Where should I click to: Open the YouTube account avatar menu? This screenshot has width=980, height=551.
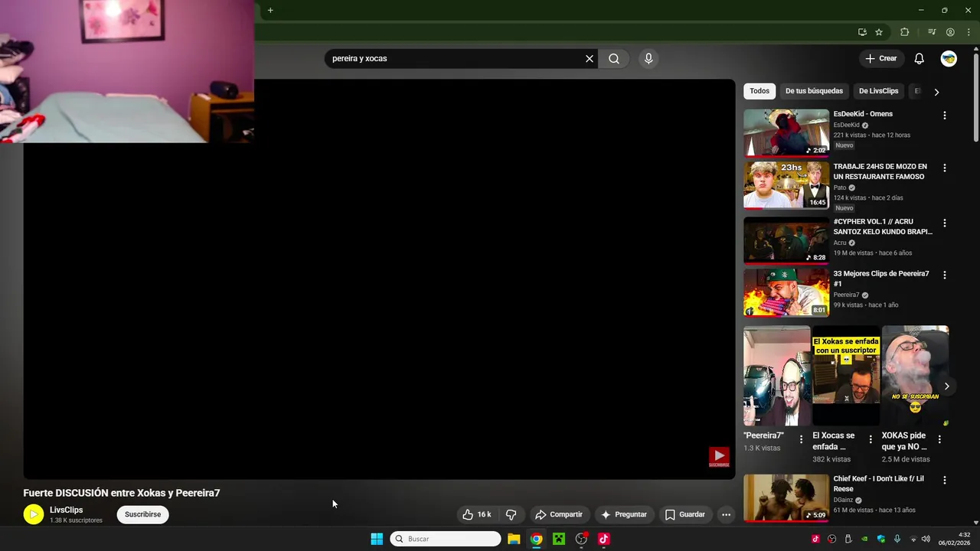[949, 58]
